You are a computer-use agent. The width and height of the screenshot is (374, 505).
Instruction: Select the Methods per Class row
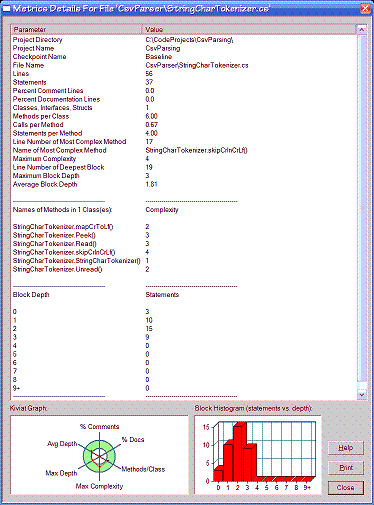tap(184, 116)
